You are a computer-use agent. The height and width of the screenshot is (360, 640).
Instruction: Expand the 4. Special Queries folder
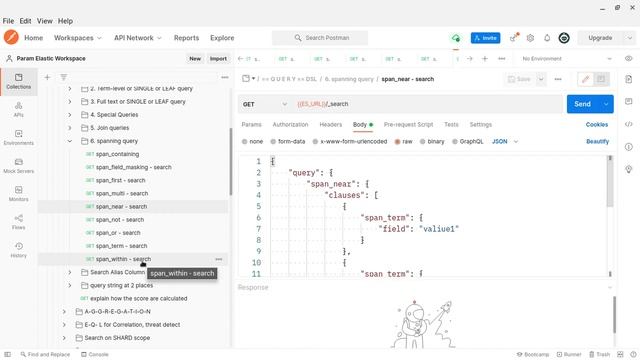[70, 115]
